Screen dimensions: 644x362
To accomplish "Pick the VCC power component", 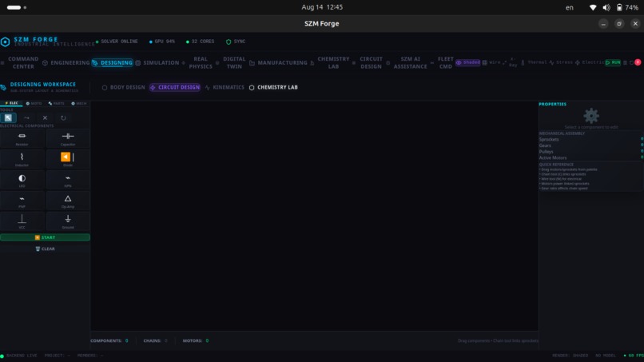I will [x=22, y=221].
